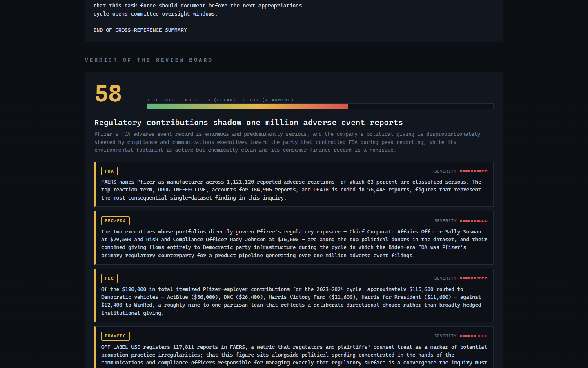Click the 'DISCLOSURE INDEX – 0 (CLEAN) TO 100 (ALARMING)' label

tap(220, 100)
